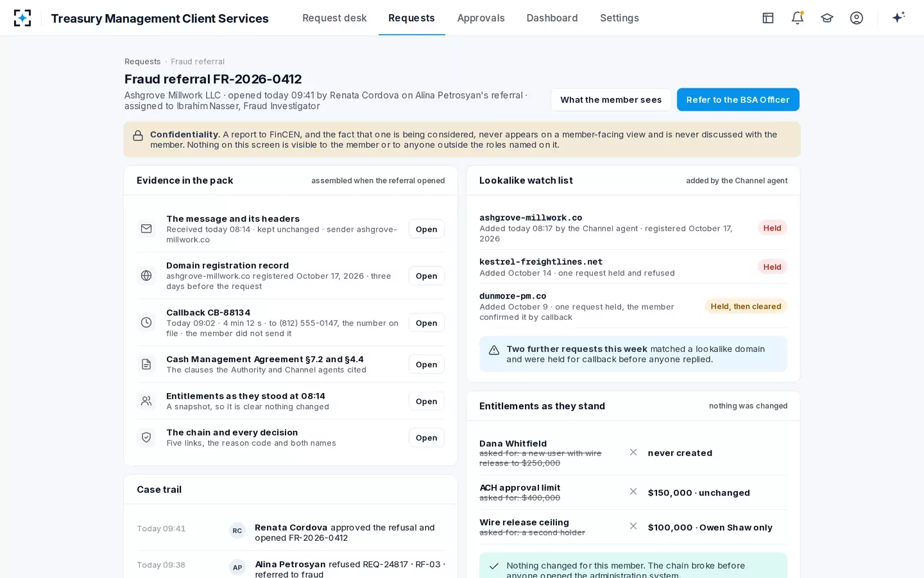Viewport: 924px width, 578px height.
Task: Click What the member sees button
Action: 611,100
